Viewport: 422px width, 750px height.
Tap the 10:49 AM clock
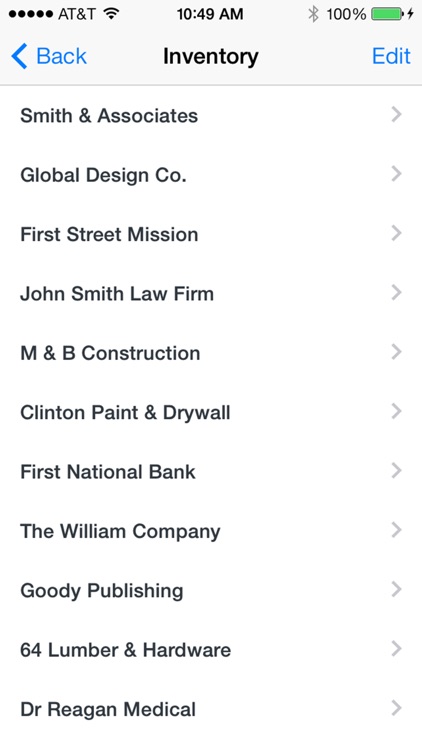[210, 14]
